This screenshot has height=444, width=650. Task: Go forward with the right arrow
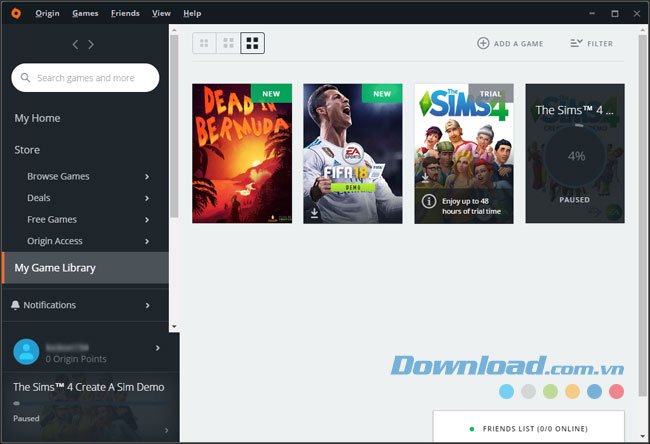tap(91, 44)
